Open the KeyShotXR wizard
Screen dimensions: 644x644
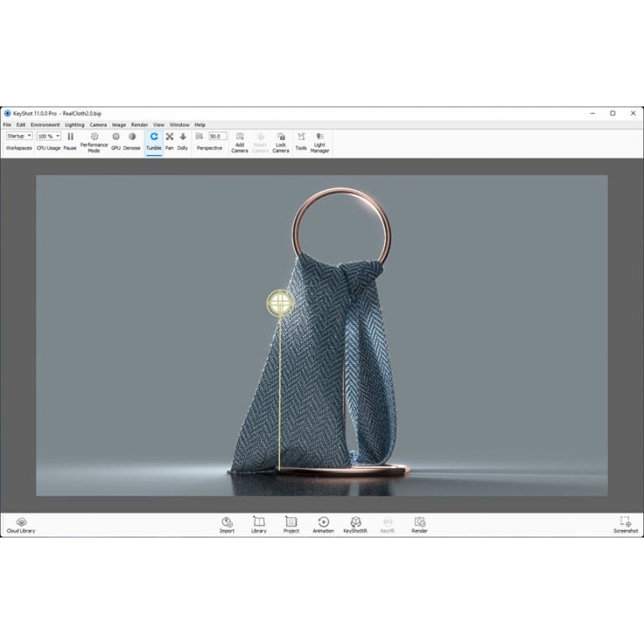click(356, 523)
